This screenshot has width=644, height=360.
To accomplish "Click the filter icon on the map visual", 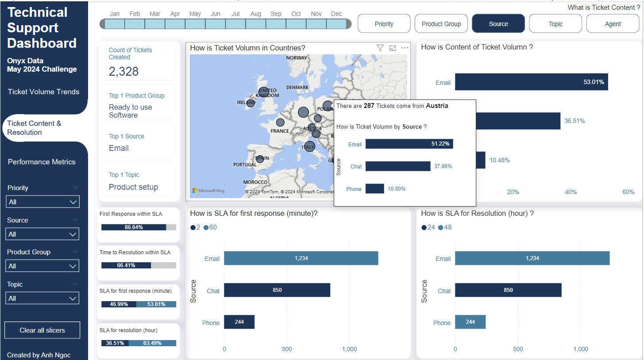I will point(380,48).
